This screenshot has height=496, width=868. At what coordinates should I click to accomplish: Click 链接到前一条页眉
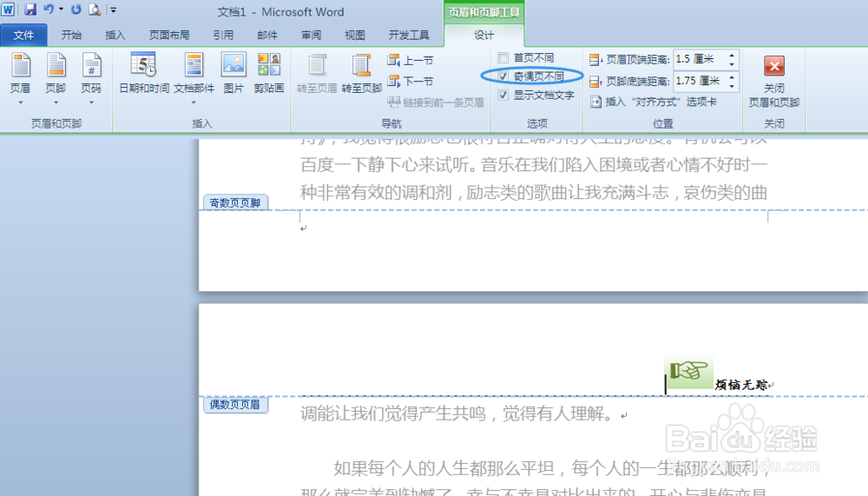pyautogui.click(x=436, y=102)
